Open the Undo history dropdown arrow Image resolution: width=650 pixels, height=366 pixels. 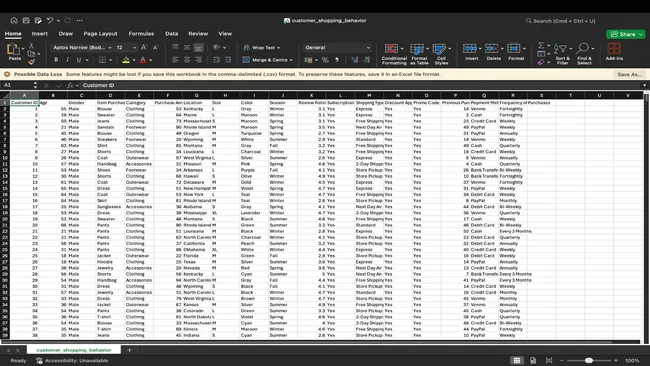(58, 20)
